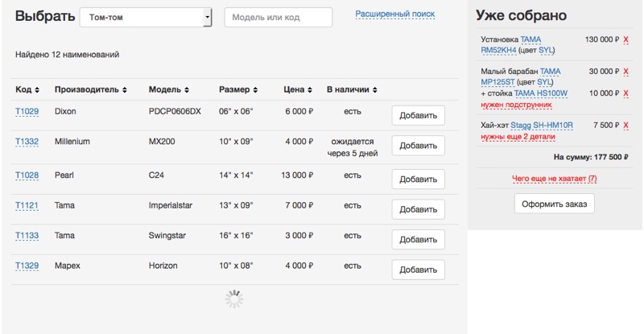Remove Stagg SH-HM10R hi-hat with X
644x334 pixels.
tap(626, 126)
